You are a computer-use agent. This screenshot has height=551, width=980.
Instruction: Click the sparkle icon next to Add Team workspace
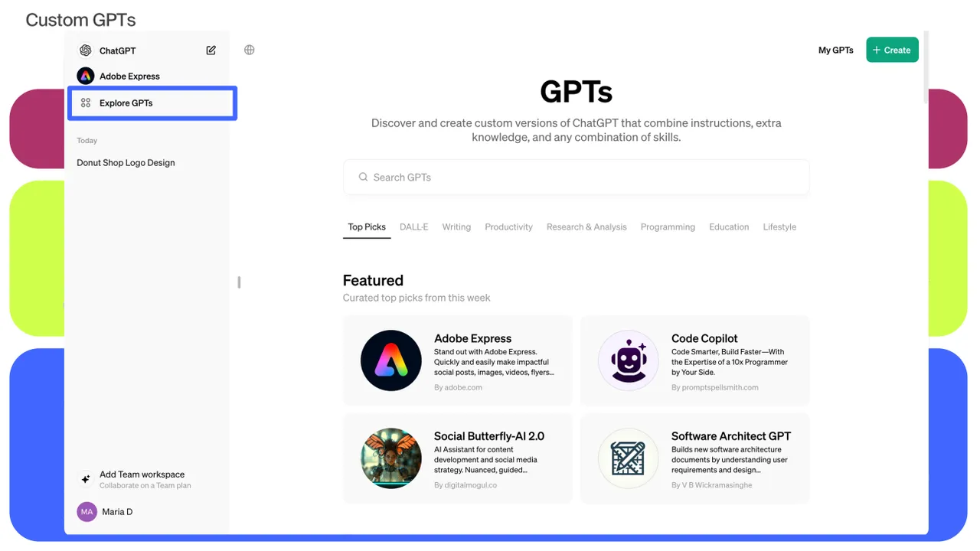(86, 479)
